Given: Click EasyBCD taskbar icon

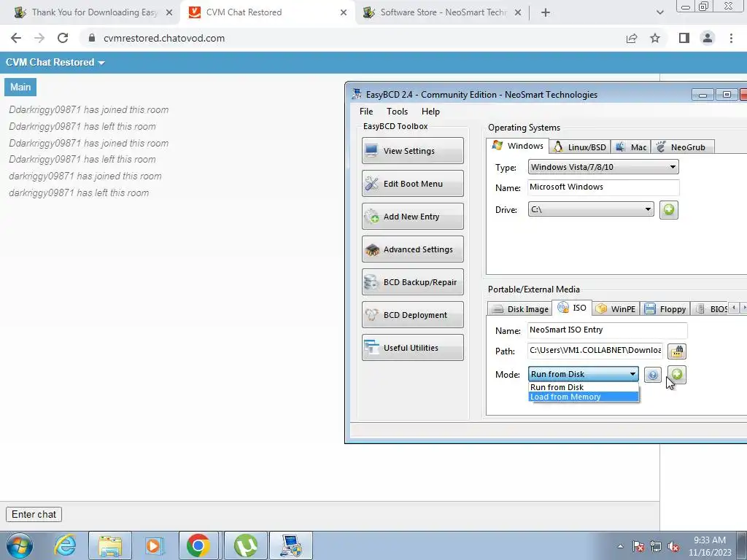Looking at the screenshot, I should (x=291, y=545).
